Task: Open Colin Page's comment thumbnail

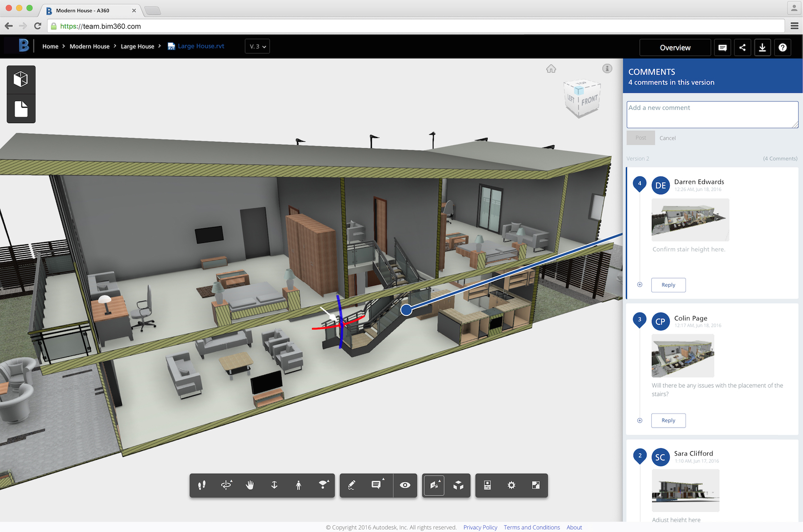Action: [x=683, y=356]
